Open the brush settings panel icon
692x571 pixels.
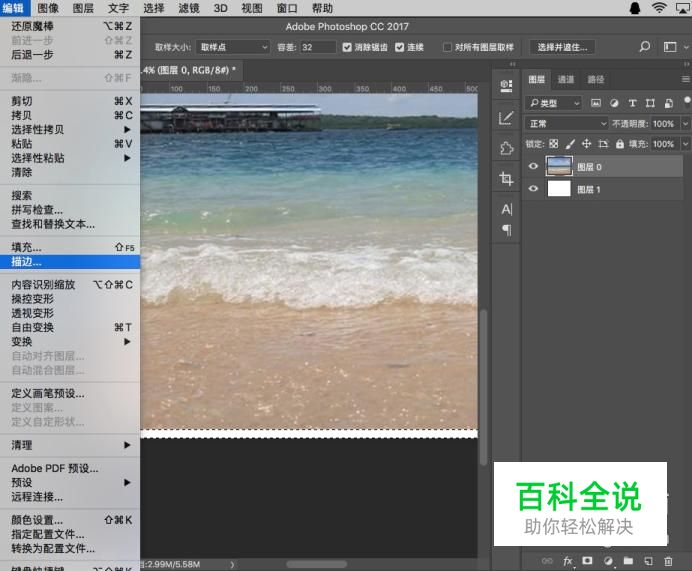(x=506, y=118)
